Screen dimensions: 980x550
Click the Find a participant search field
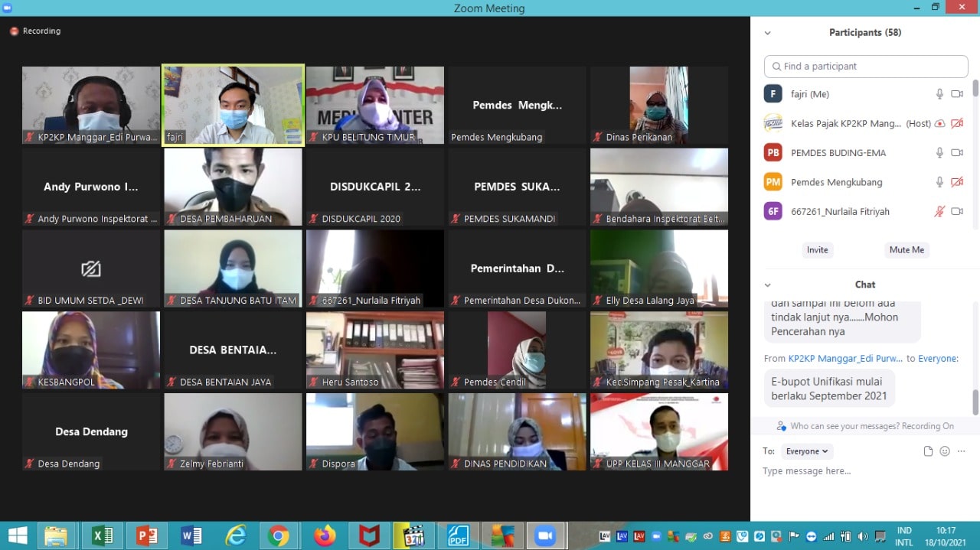click(865, 67)
